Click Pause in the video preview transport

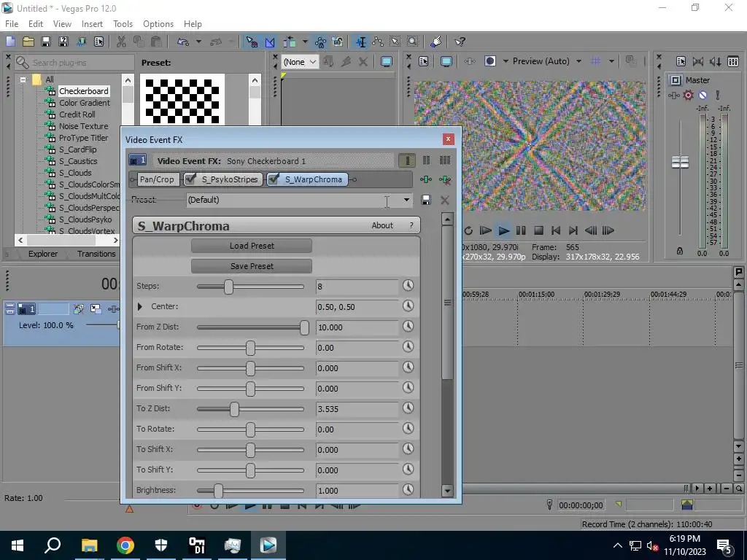(521, 231)
